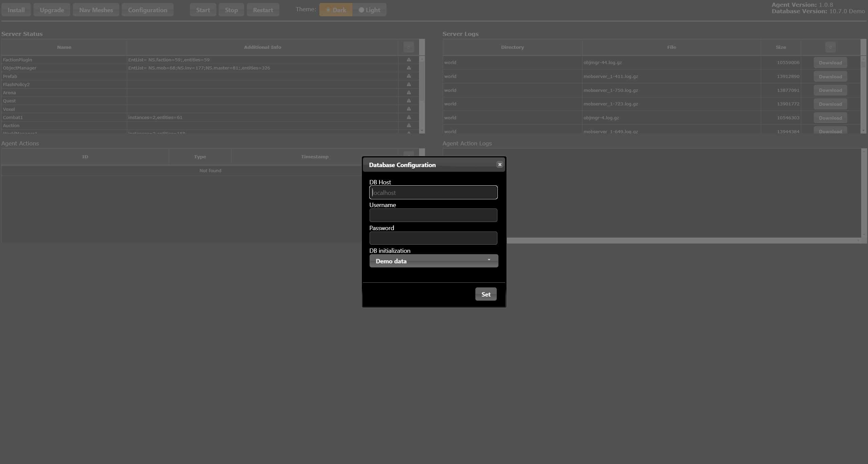Open the Configuration menu
The width and height of the screenshot is (868, 464).
[147, 10]
